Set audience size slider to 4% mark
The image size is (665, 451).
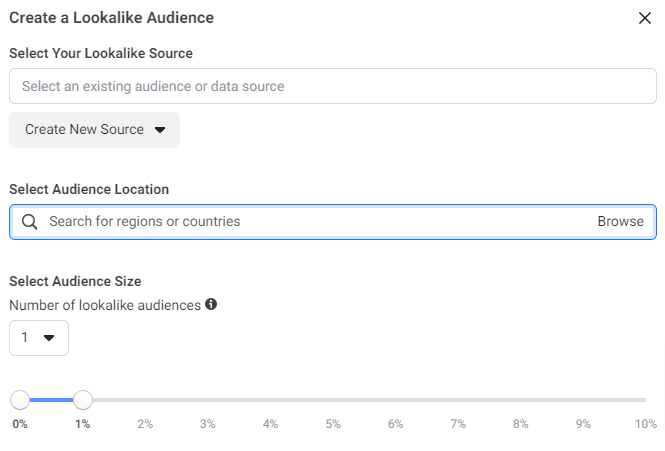pos(270,401)
